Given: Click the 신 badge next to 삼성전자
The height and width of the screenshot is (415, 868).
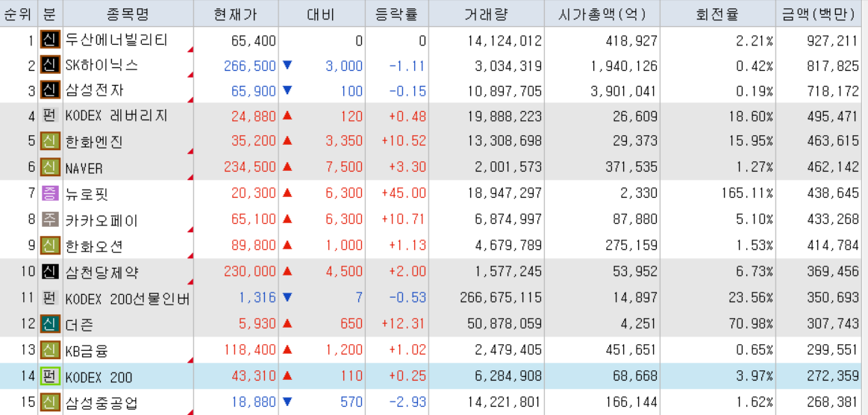Looking at the screenshot, I should point(50,90).
